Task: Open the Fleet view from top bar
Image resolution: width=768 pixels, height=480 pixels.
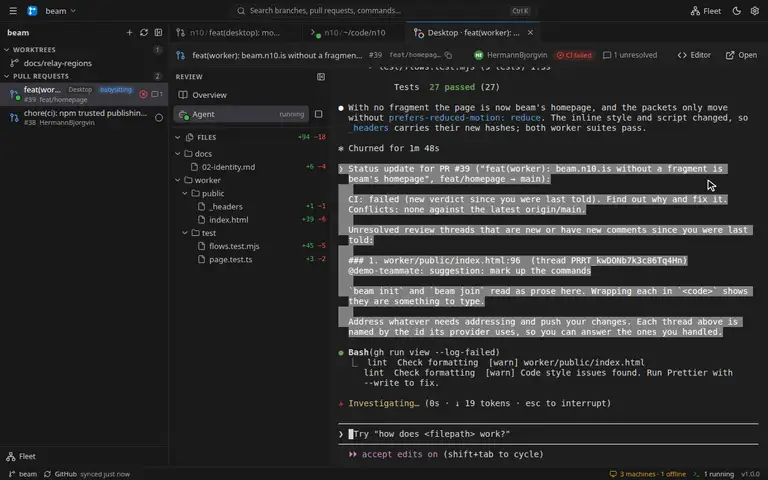Action: pos(706,11)
